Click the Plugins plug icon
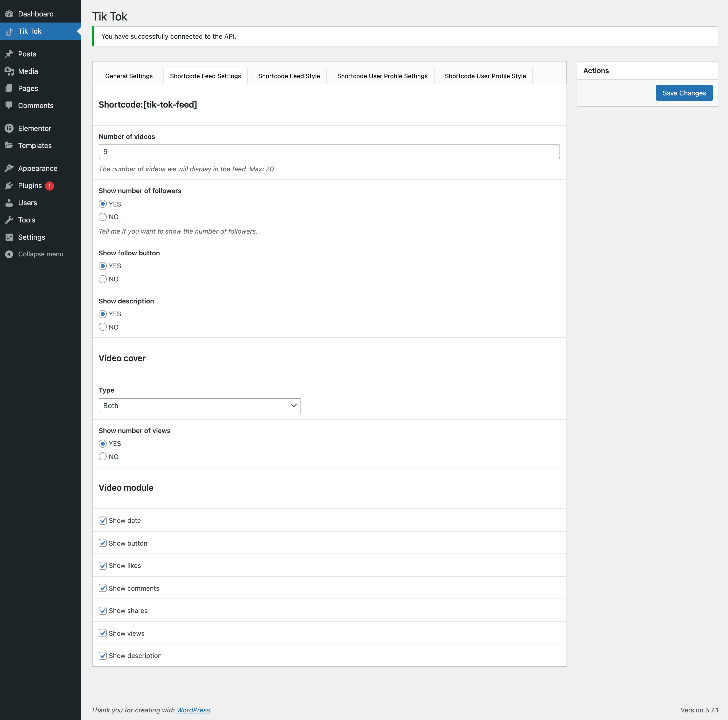 9,186
